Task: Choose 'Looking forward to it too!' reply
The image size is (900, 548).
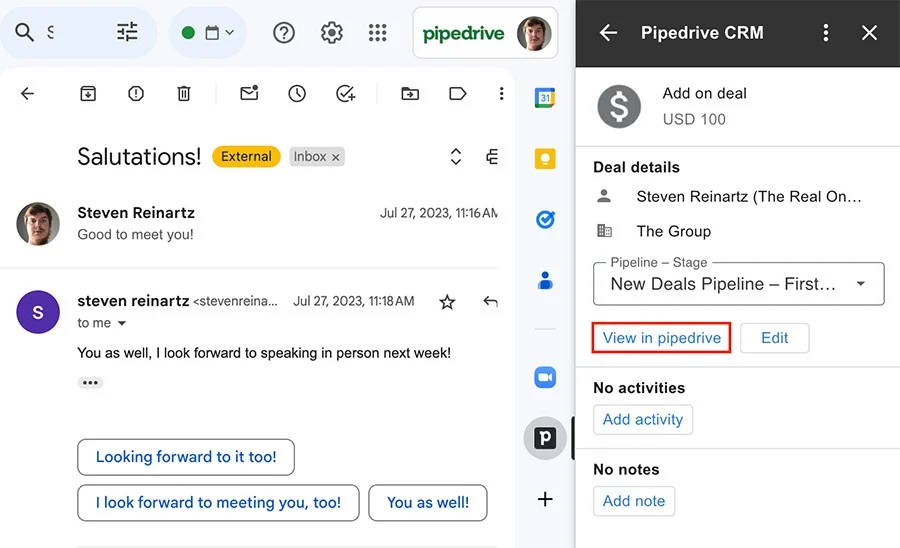Action: point(186,457)
